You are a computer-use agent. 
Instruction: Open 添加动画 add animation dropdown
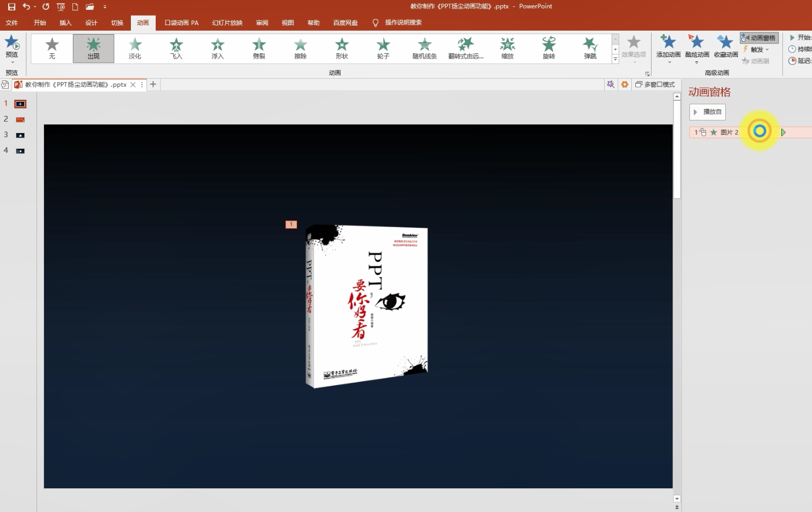point(668,49)
